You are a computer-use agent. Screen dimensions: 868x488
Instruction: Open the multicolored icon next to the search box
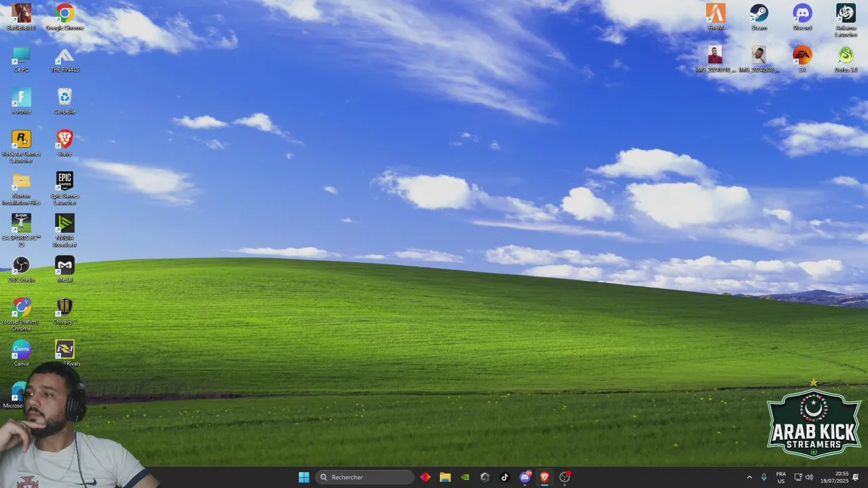coord(425,477)
